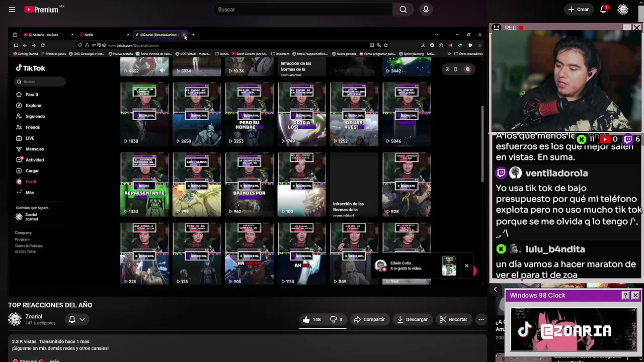This screenshot has height=362, width=644.
Task: Close the REC webcam overlay window
Action: (636, 28)
